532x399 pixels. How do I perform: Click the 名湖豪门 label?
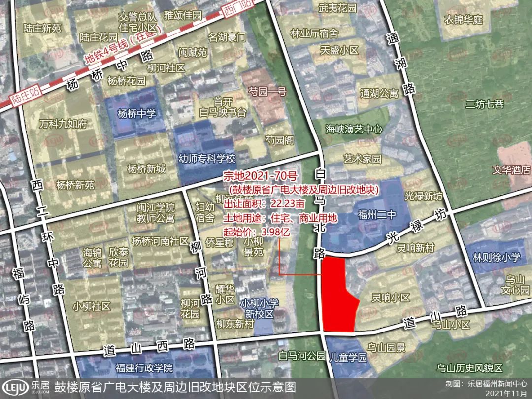click(x=227, y=37)
